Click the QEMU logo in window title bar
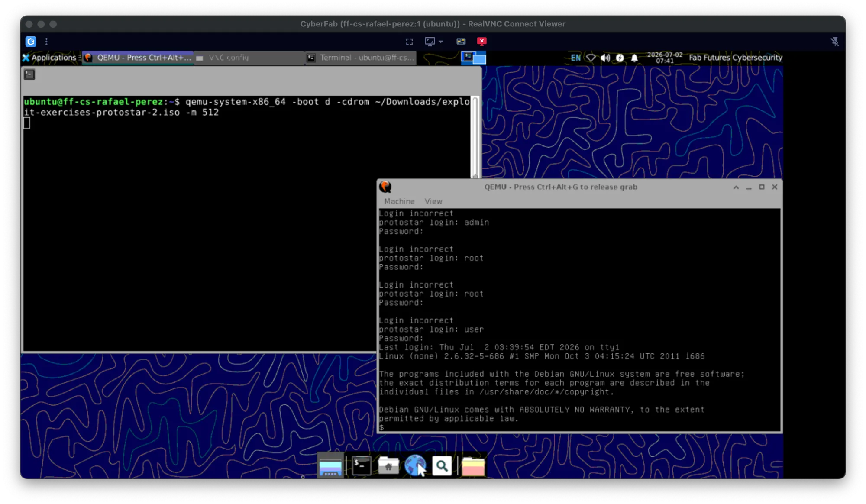The width and height of the screenshot is (866, 504). pos(385,187)
